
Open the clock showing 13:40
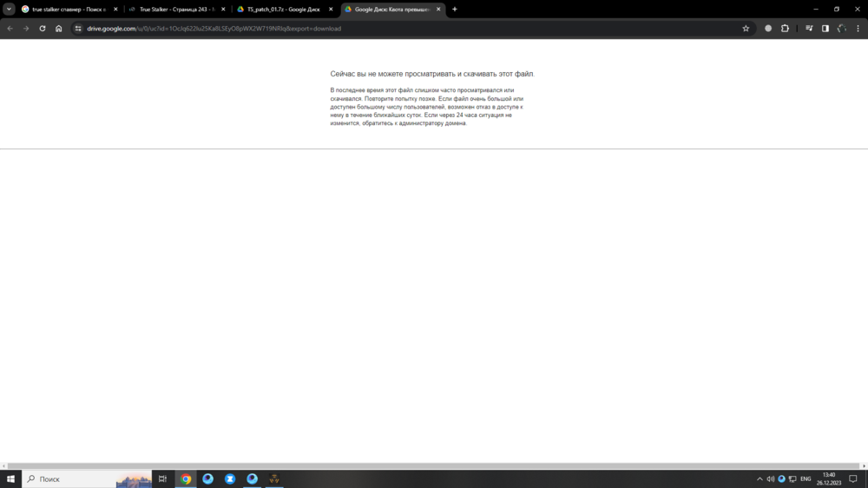(829, 478)
